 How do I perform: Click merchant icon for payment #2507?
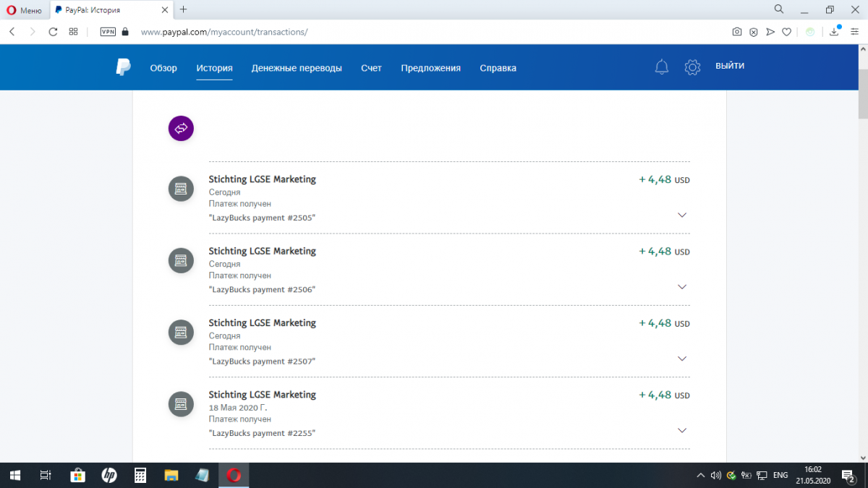(181, 333)
